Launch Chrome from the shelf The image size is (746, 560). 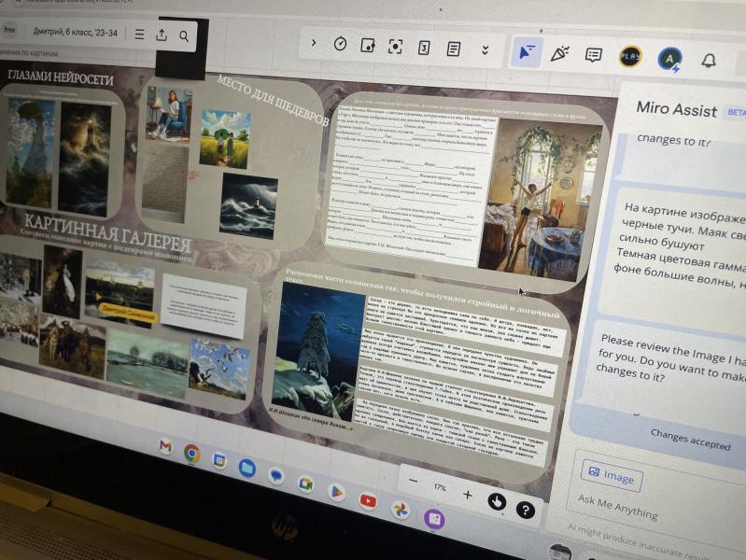[191, 454]
